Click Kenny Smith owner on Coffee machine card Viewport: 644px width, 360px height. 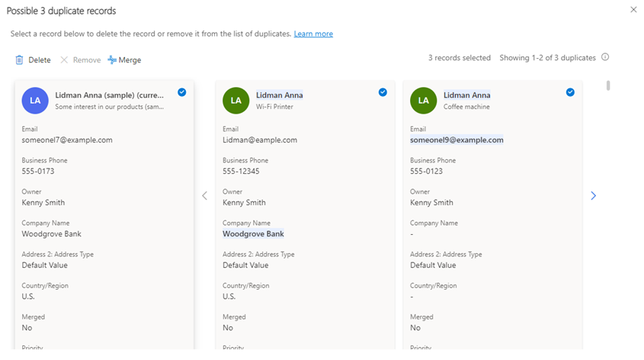431,203
